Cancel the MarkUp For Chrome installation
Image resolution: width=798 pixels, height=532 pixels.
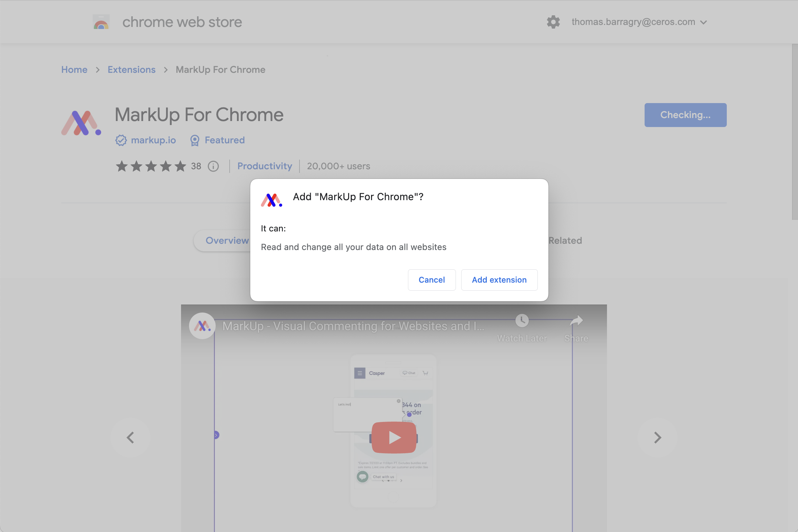(x=432, y=280)
